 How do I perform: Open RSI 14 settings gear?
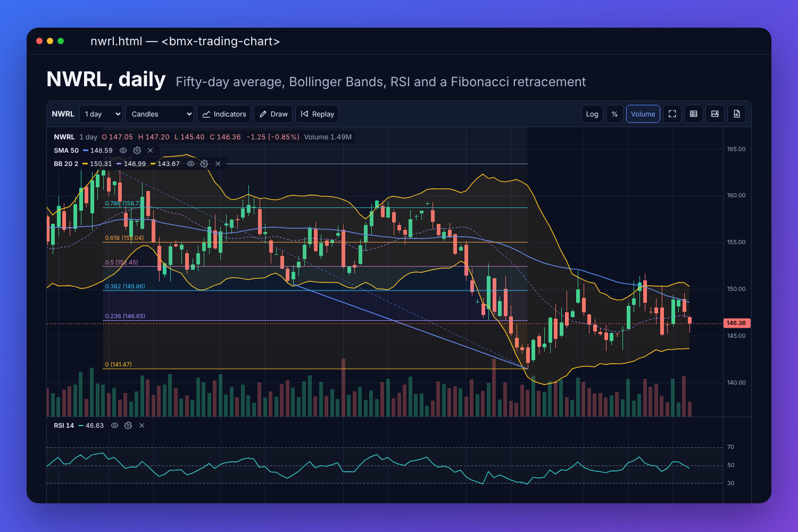(x=128, y=426)
